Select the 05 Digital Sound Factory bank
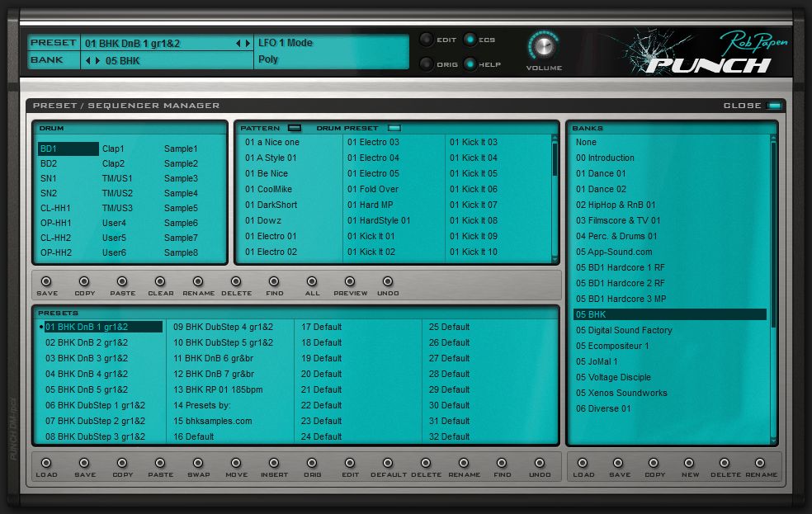The image size is (812, 514). coord(624,330)
